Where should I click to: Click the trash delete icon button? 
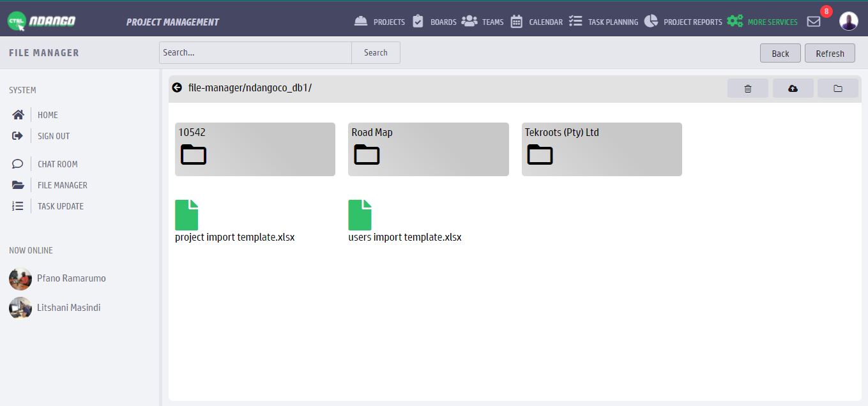(x=747, y=89)
